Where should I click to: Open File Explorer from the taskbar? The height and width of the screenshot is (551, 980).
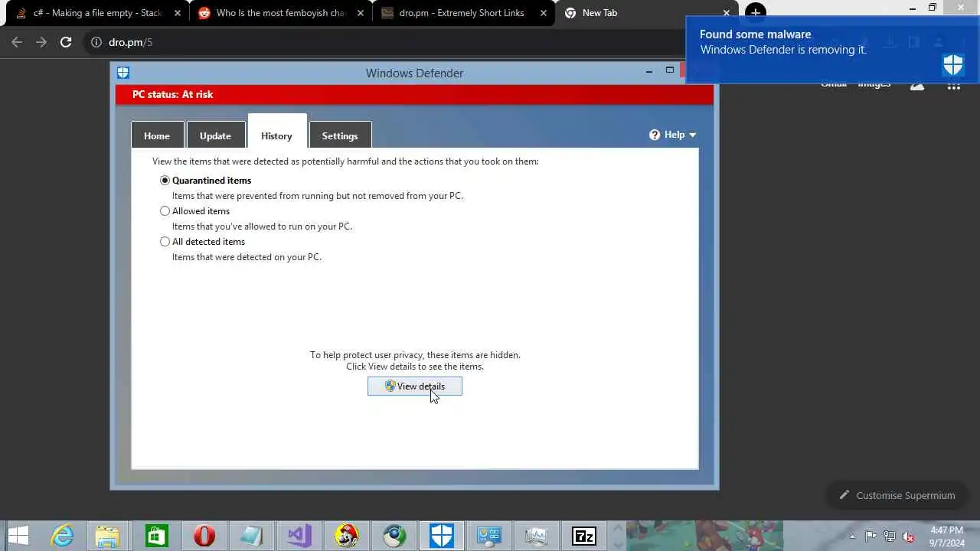click(108, 536)
